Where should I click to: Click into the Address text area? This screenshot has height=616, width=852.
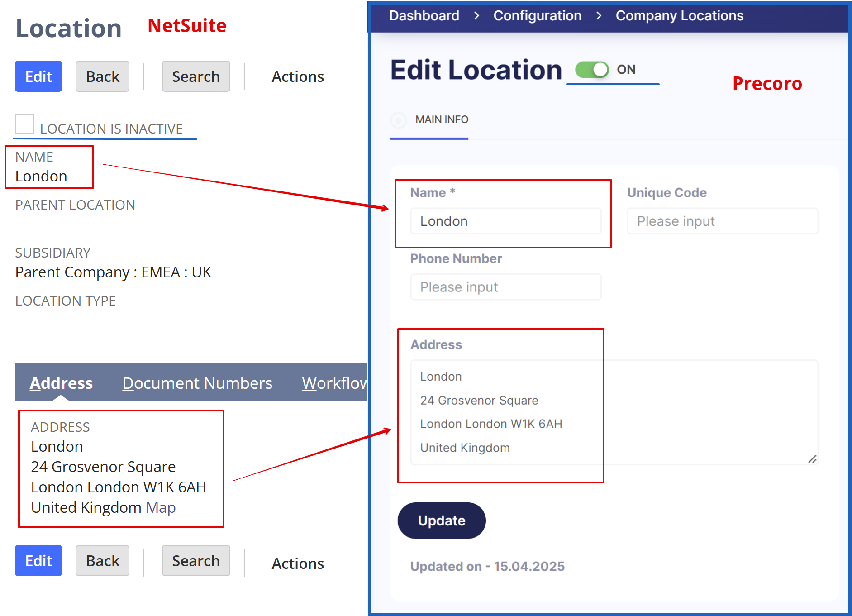pyautogui.click(x=614, y=412)
